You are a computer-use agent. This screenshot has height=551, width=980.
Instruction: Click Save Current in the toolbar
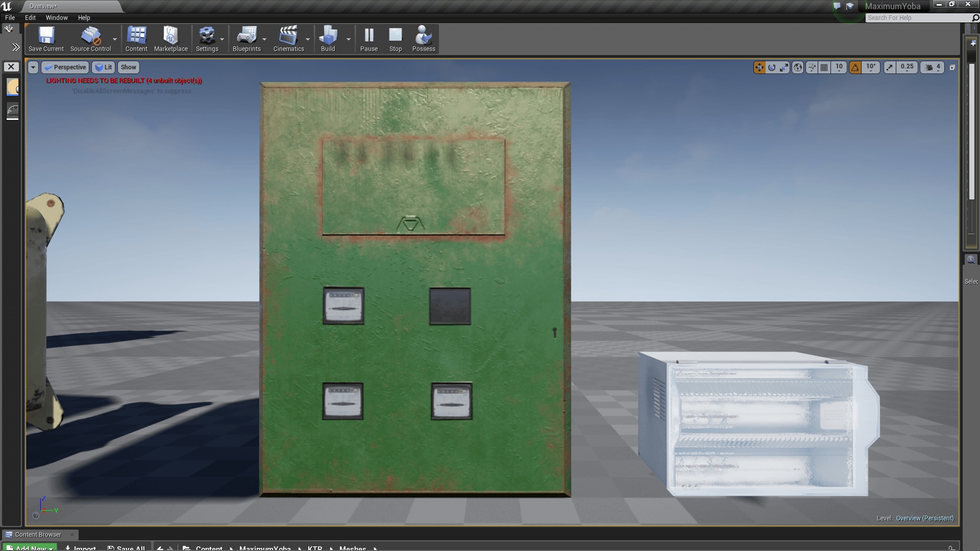(x=46, y=38)
